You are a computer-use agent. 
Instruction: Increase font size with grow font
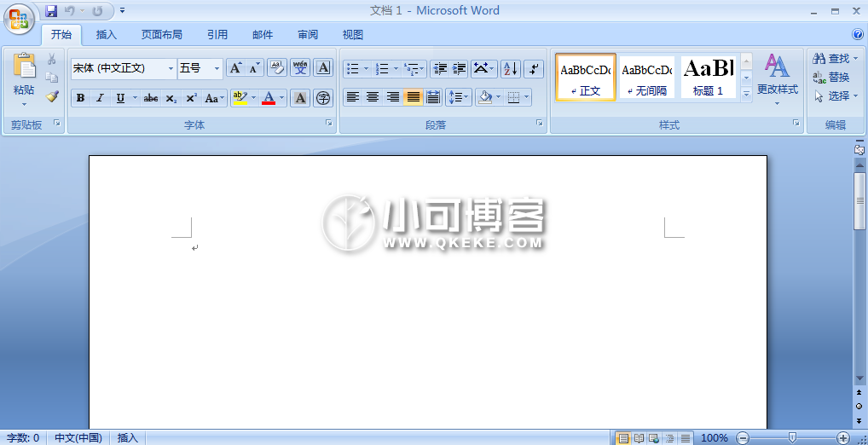235,68
